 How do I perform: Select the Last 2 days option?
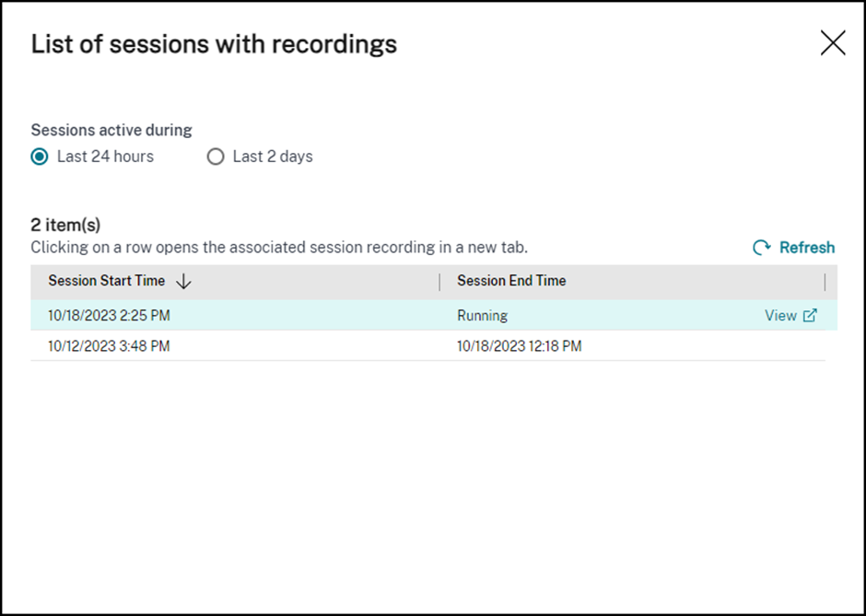[216, 157]
